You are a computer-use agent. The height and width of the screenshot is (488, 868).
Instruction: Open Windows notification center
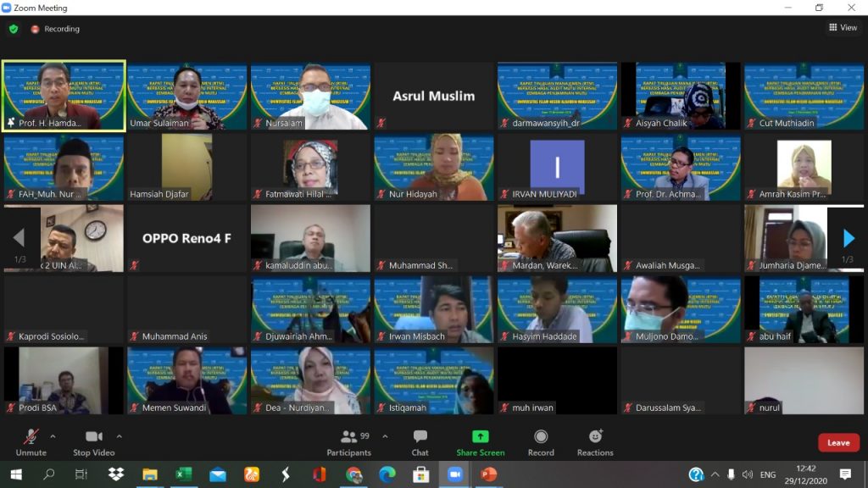pyautogui.click(x=845, y=474)
